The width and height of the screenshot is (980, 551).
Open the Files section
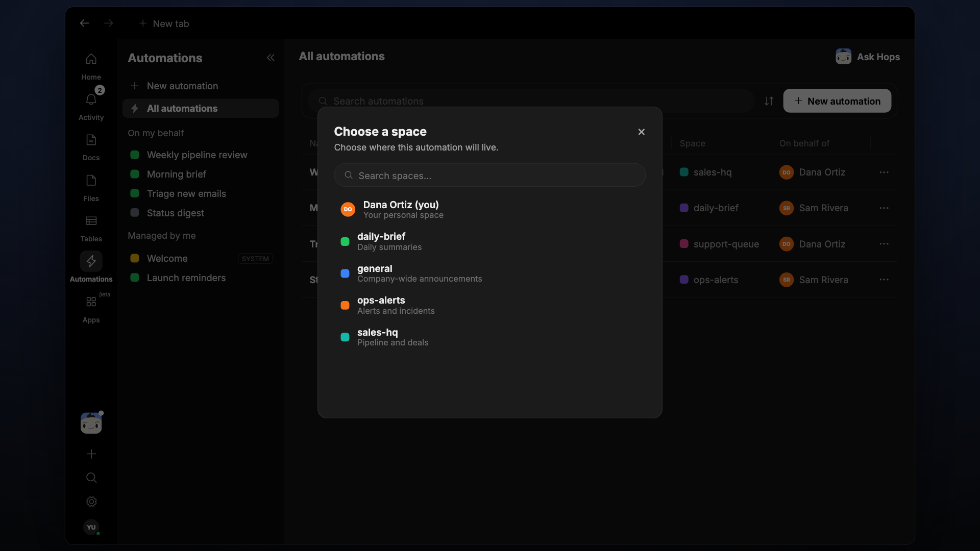[x=91, y=188]
